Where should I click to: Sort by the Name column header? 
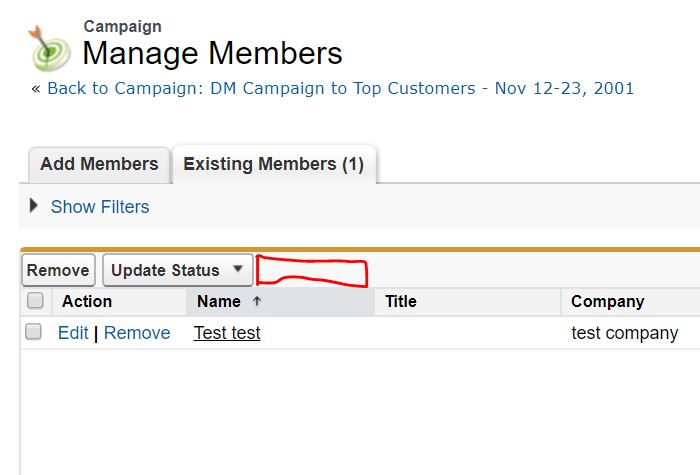219,301
